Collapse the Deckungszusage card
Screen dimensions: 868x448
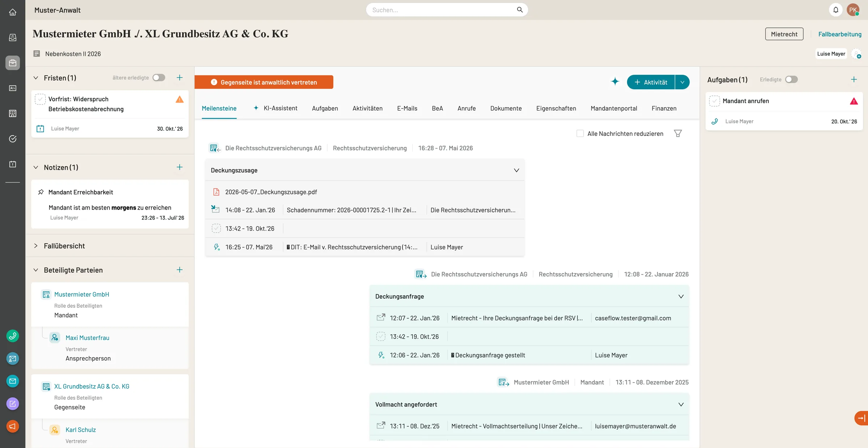[516, 170]
